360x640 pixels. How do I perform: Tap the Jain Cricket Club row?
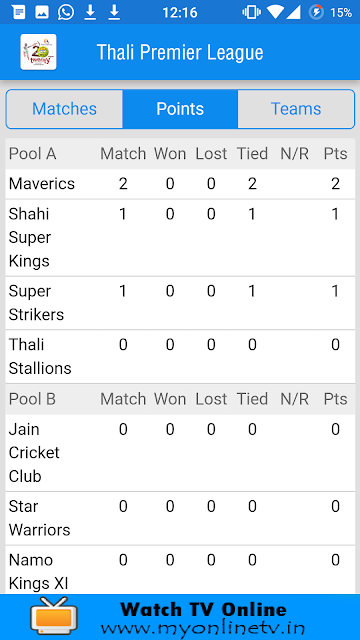pos(180,453)
